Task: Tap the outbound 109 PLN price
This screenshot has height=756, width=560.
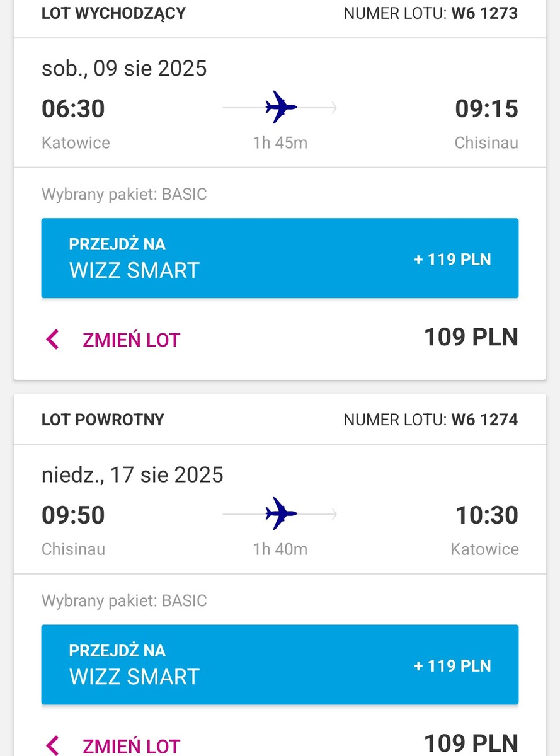Action: [471, 337]
